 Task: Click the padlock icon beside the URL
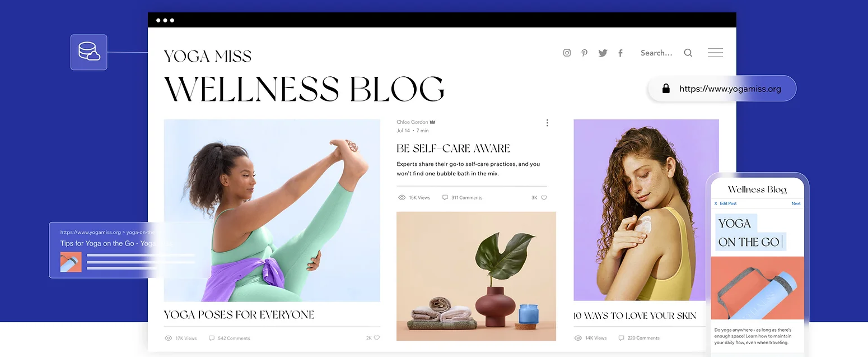pos(666,89)
